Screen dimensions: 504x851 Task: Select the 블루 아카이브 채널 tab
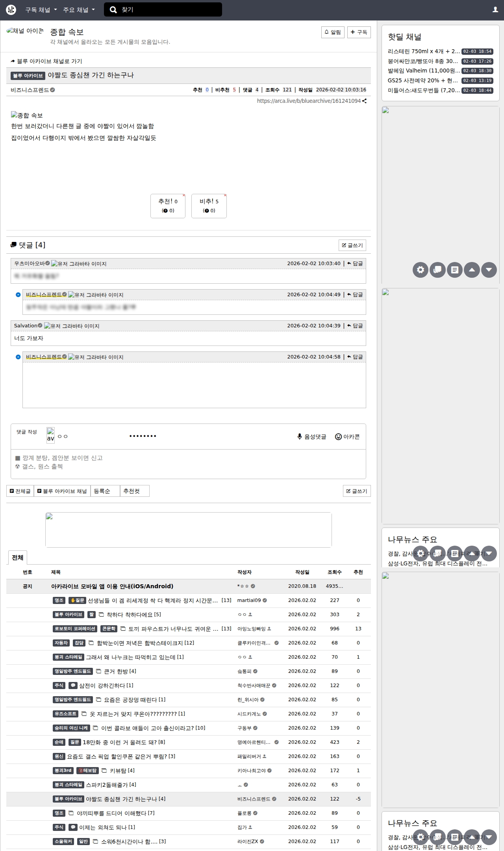[62, 491]
